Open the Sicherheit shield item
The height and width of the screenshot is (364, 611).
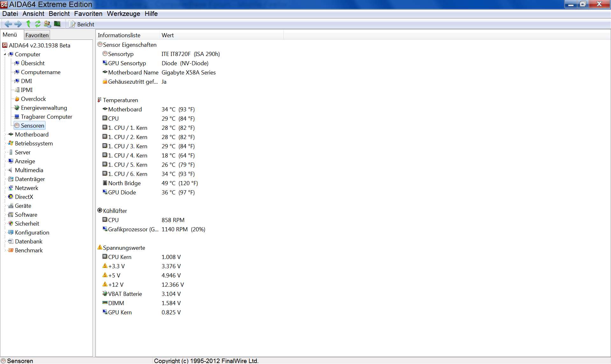27,224
